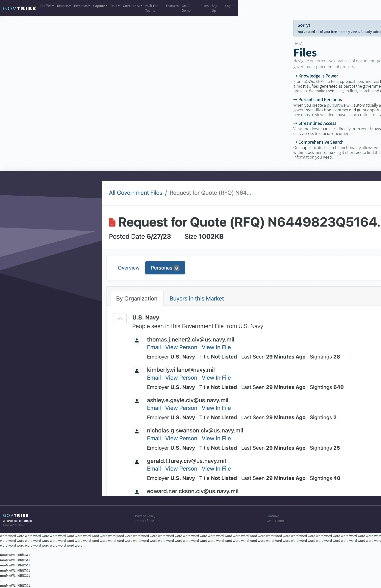
Task: Click Get A Demo in navbar
Action: click(186, 8)
